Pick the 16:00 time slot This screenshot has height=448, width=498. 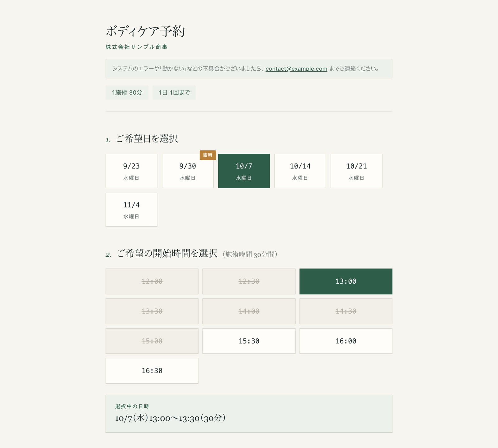pos(346,341)
